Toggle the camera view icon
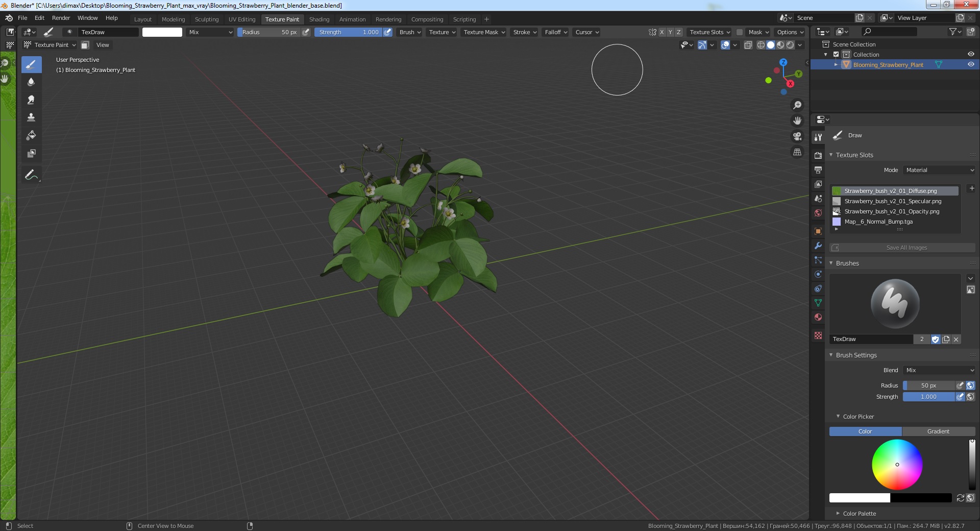 click(x=797, y=136)
